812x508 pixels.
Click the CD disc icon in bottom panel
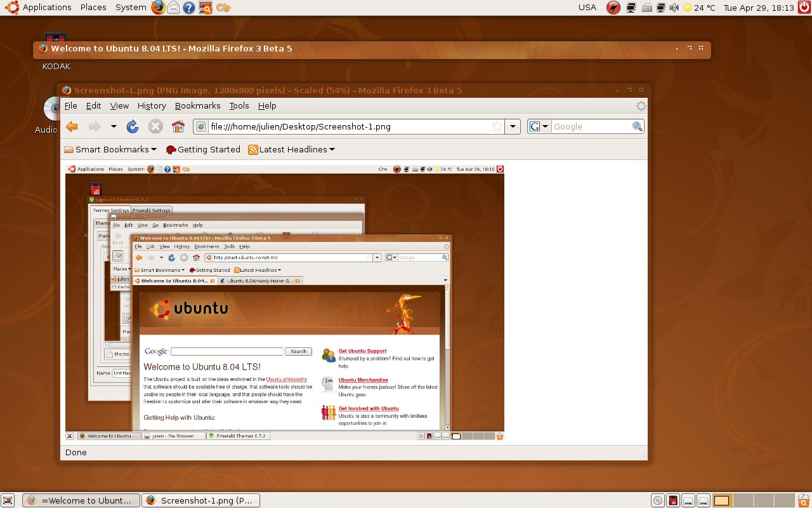coord(658,500)
